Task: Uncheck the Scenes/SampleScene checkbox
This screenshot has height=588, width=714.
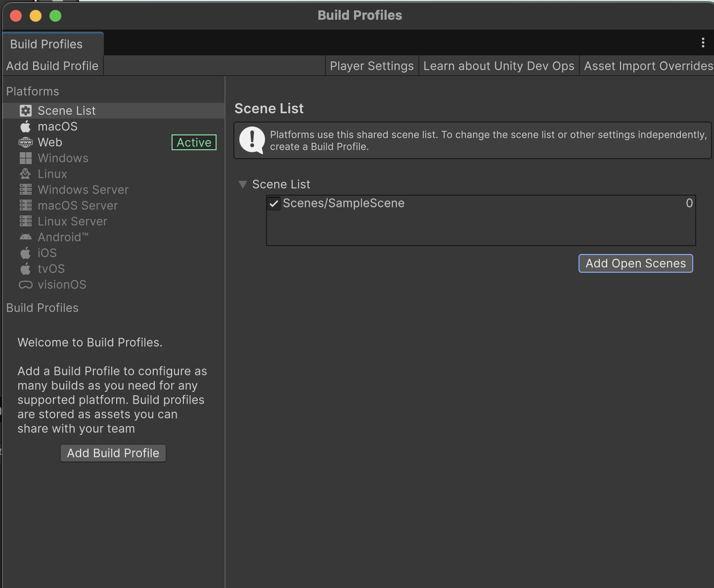Action: point(274,204)
